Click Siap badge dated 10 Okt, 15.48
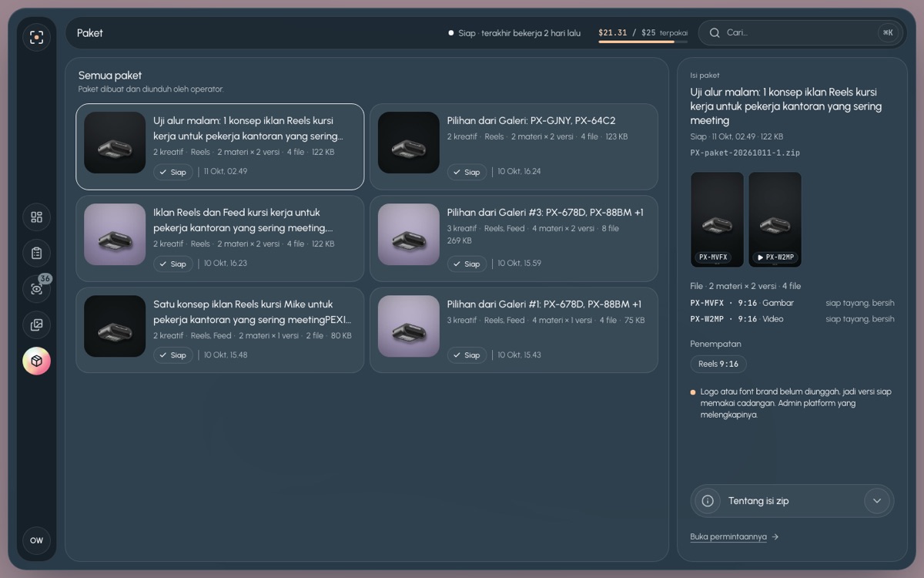 point(173,355)
